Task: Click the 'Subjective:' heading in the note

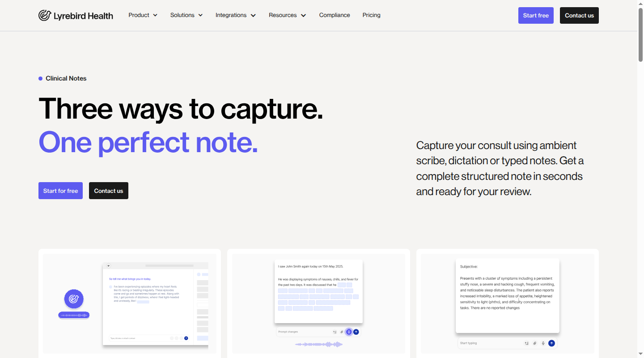Action: (x=469, y=267)
